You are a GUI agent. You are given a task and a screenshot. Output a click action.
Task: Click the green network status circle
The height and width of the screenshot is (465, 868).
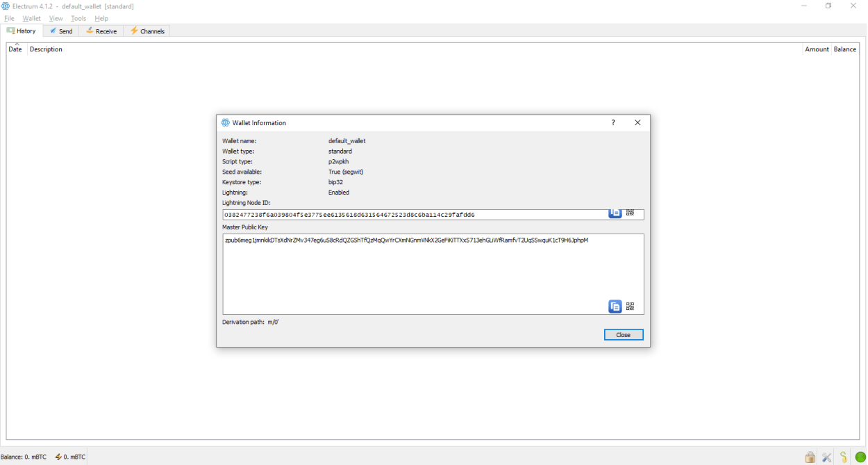click(860, 457)
